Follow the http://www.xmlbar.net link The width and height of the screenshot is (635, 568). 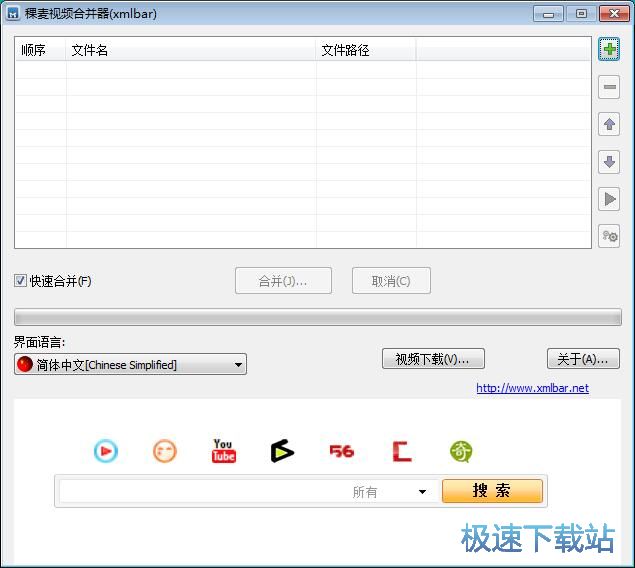click(532, 388)
